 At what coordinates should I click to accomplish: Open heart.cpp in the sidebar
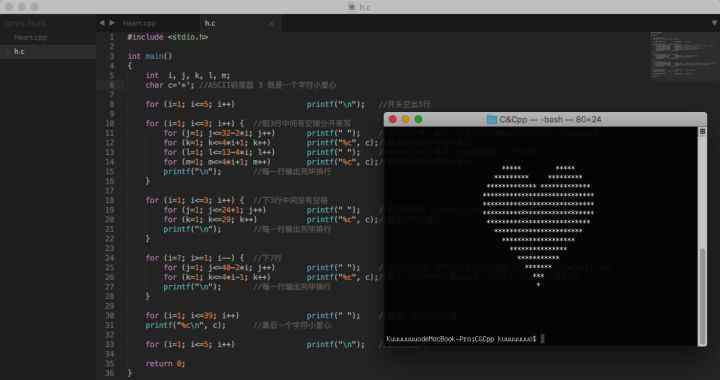click(x=30, y=37)
